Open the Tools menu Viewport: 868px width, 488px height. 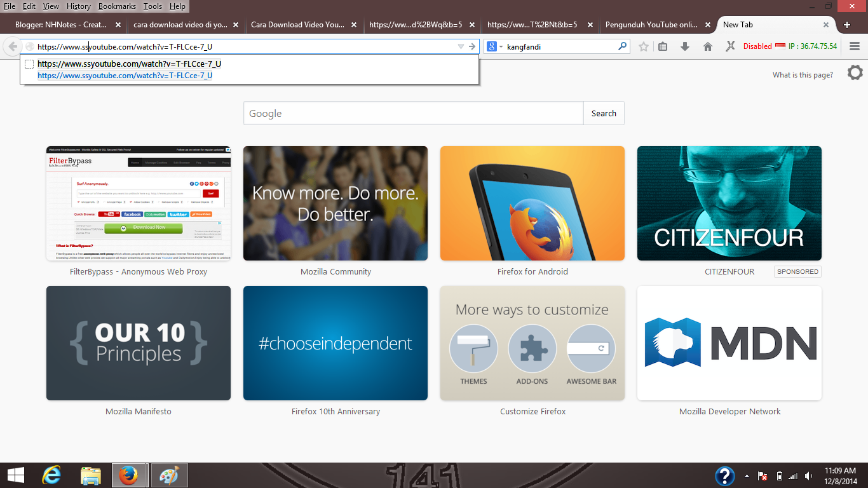coord(153,6)
